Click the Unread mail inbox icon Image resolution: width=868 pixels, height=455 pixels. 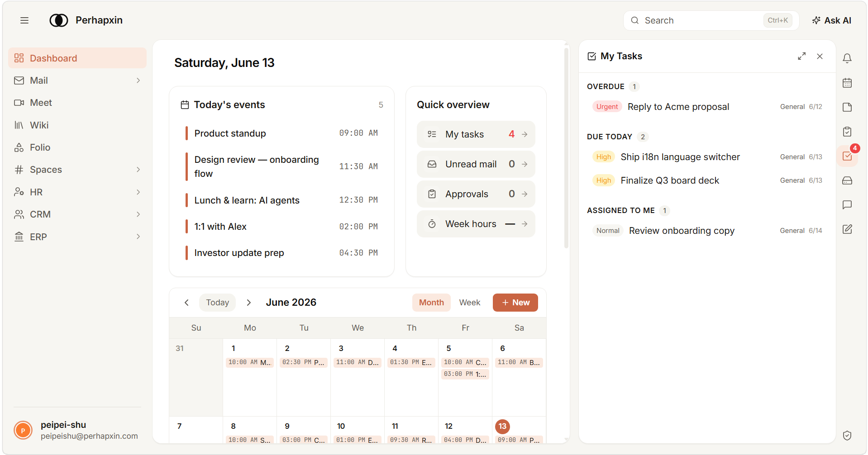tap(432, 164)
